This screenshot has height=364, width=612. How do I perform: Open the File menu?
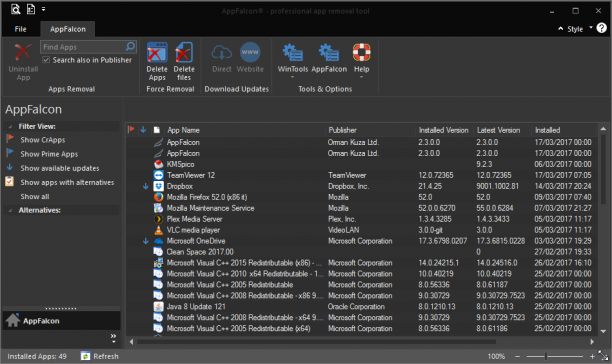(20, 29)
